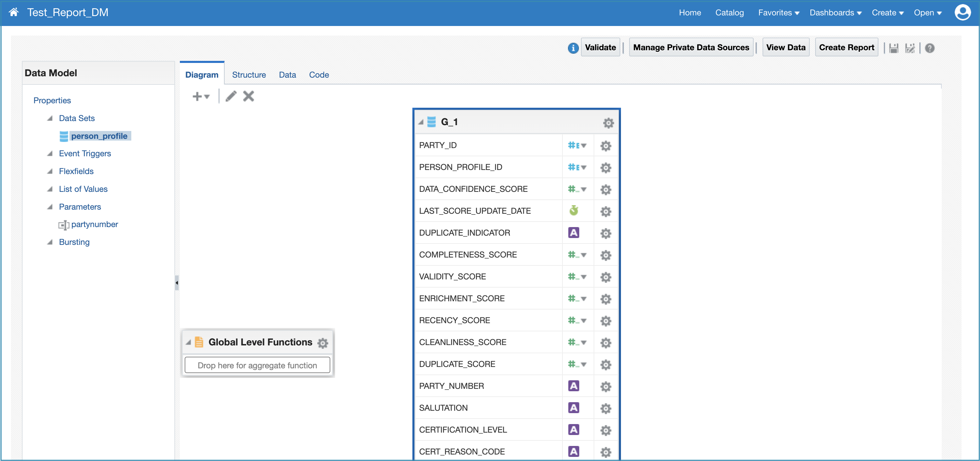Image resolution: width=980 pixels, height=461 pixels.
Task: Open the plus New Data Set dropdown
Action: pos(201,96)
